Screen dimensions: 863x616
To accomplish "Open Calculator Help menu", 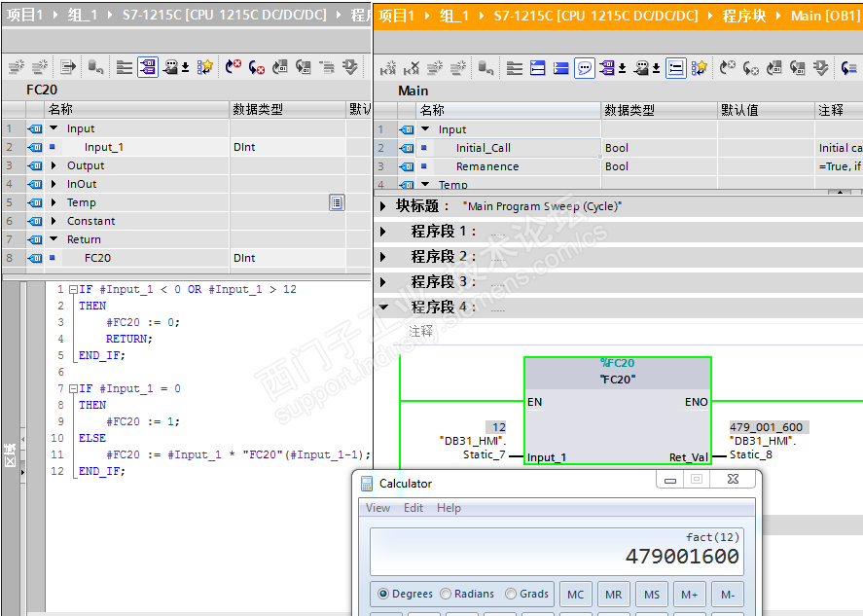I will pyautogui.click(x=449, y=508).
